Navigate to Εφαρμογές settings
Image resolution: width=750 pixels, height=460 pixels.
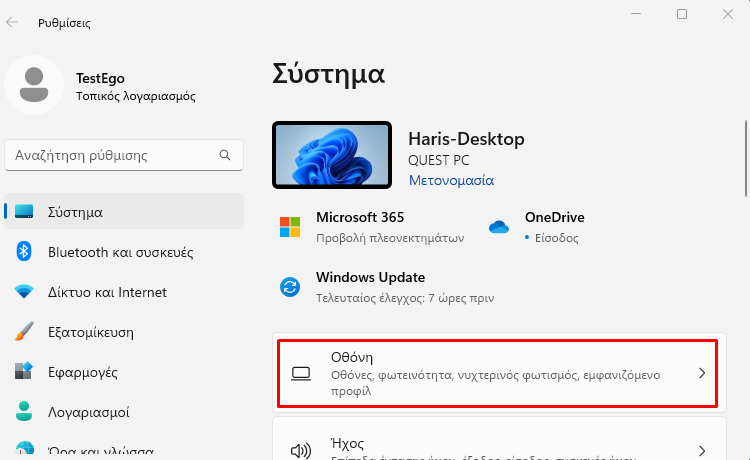(124, 372)
